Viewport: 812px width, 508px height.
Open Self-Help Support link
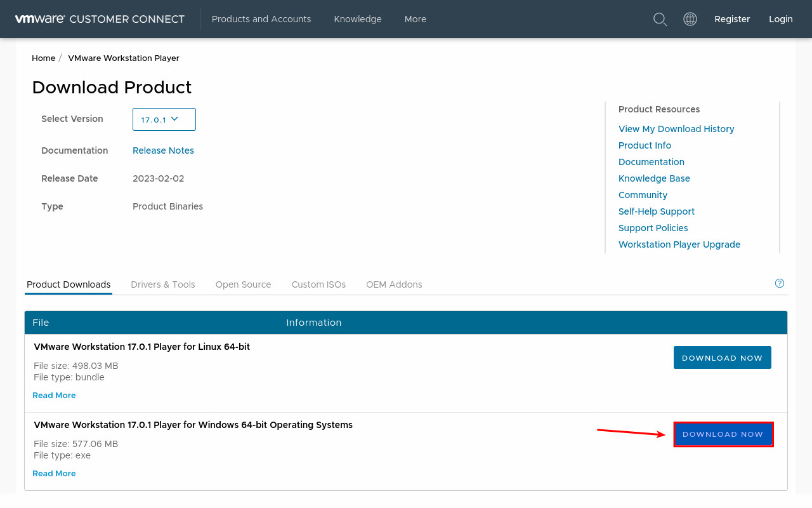tap(657, 211)
